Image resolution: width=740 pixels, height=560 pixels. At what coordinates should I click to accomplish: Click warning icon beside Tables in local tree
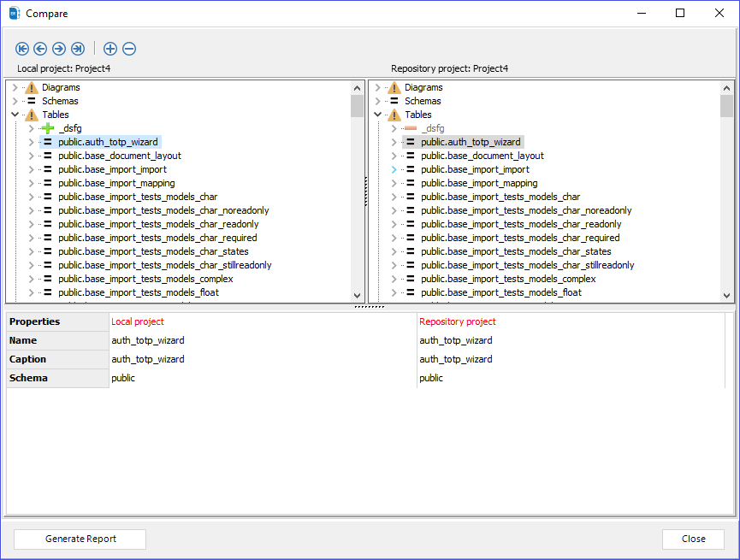[32, 115]
